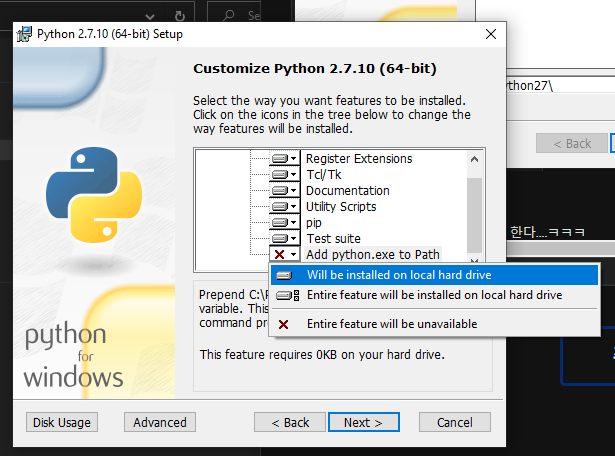Click the greyed < Back button in background window
This screenshot has height=456, width=615.
tap(572, 144)
